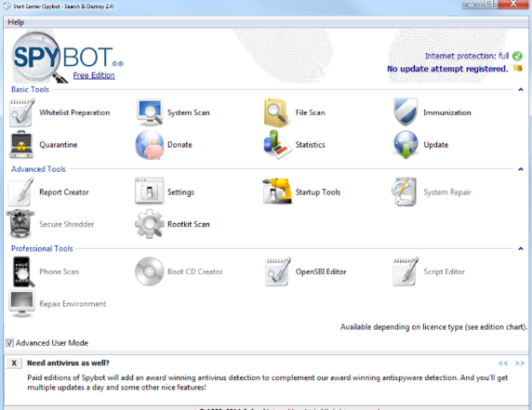
Task: Launch Startup Tools drill icon
Action: coord(277,191)
